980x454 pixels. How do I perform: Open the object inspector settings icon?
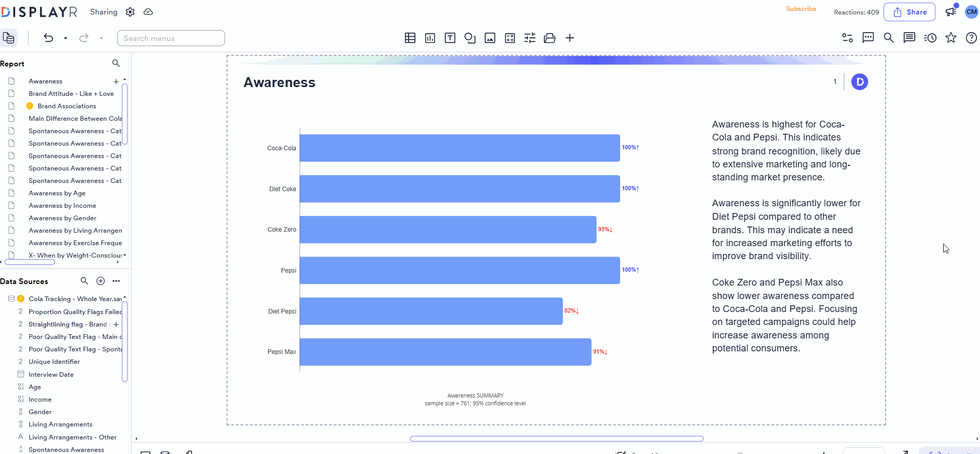pyautogui.click(x=847, y=38)
